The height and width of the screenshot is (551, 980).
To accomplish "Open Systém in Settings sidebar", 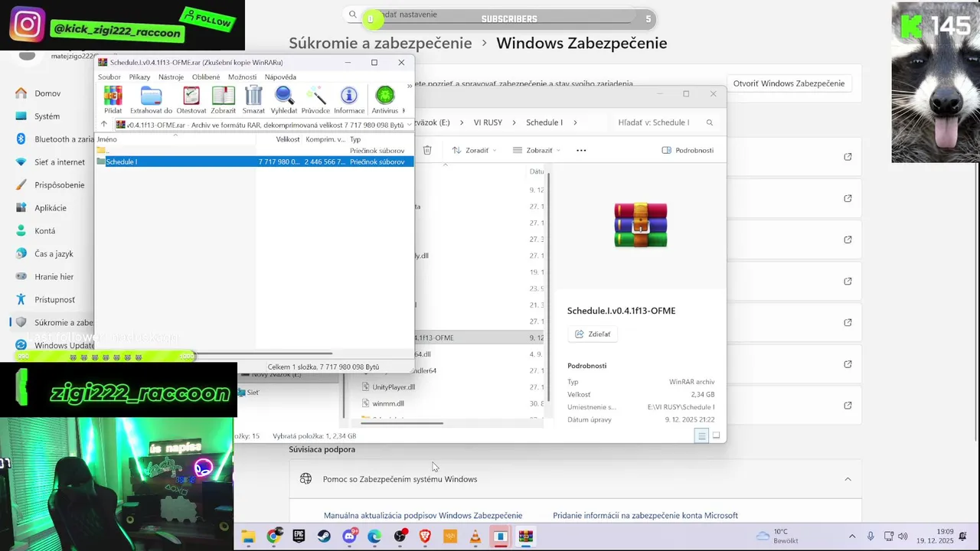I will (47, 116).
